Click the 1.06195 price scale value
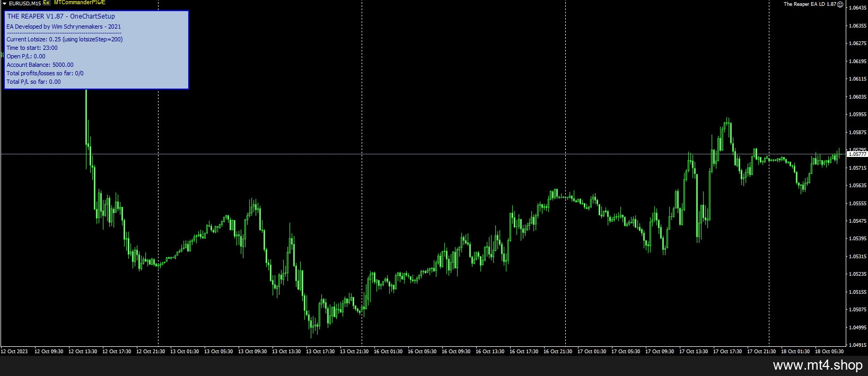Image resolution: width=868 pixels, height=376 pixels. coord(857,61)
